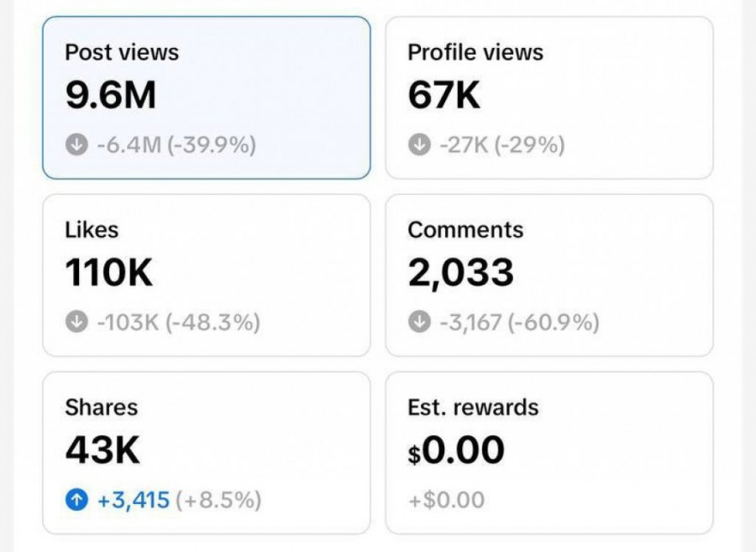
Task: Click the Likes decrease arrow icon
Action: [x=76, y=323]
